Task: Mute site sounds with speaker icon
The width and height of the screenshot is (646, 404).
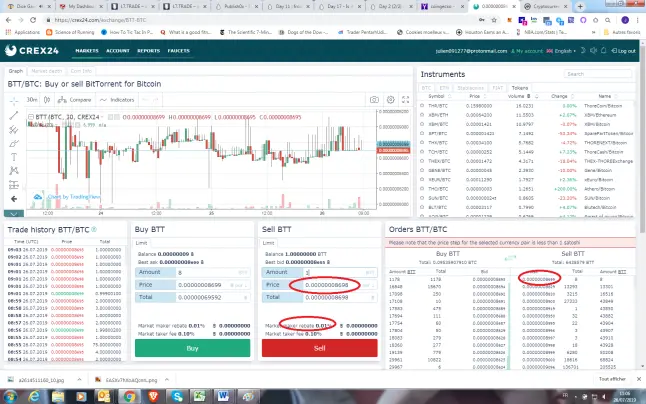Action: point(593,51)
